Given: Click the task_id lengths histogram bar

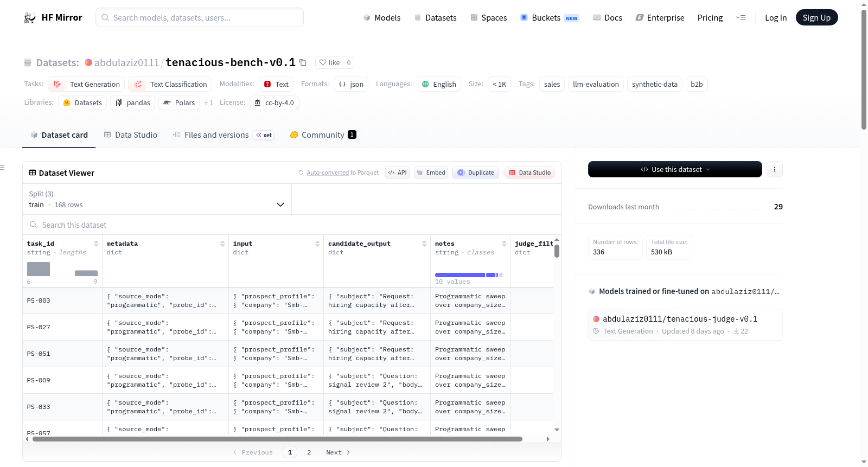Looking at the screenshot, I should [39, 269].
